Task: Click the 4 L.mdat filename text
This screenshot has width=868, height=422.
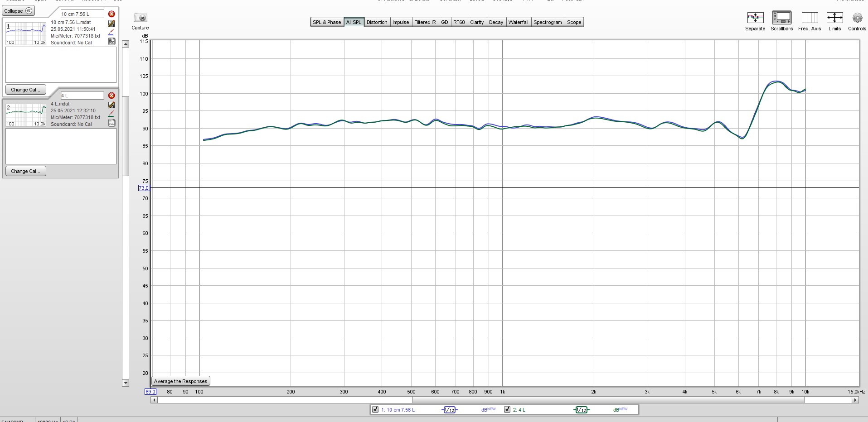Action: [60, 104]
